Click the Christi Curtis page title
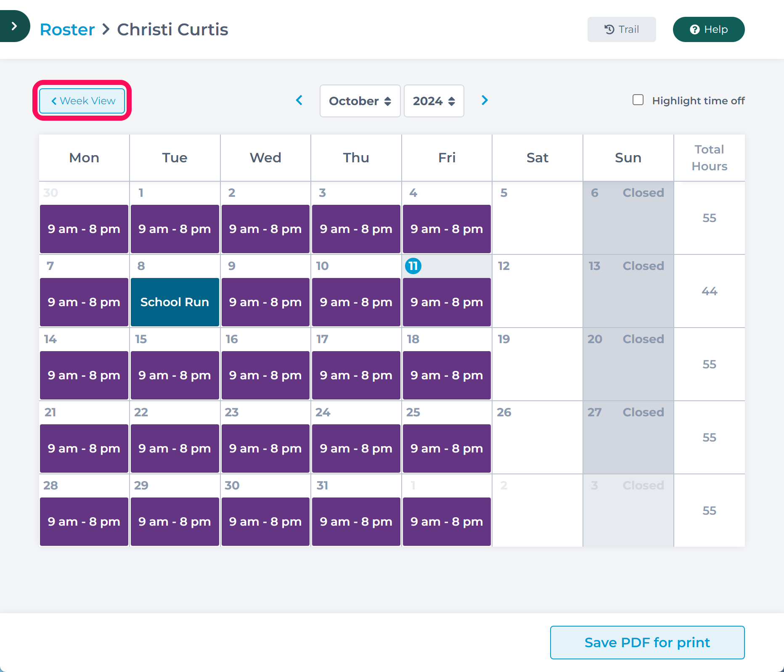Screen dimensions: 784x672 [172, 29]
